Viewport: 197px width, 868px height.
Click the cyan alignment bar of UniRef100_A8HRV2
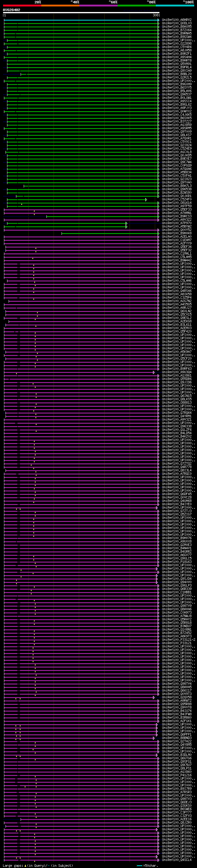click(x=81, y=20)
